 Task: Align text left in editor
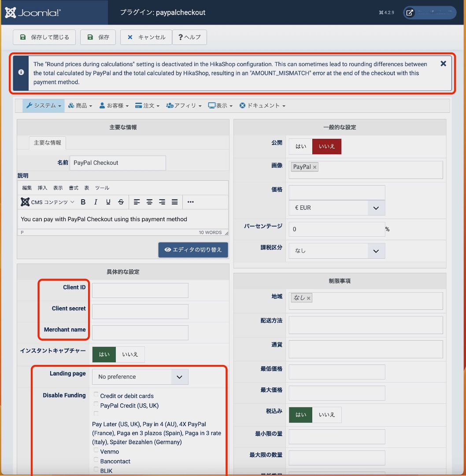(137, 202)
